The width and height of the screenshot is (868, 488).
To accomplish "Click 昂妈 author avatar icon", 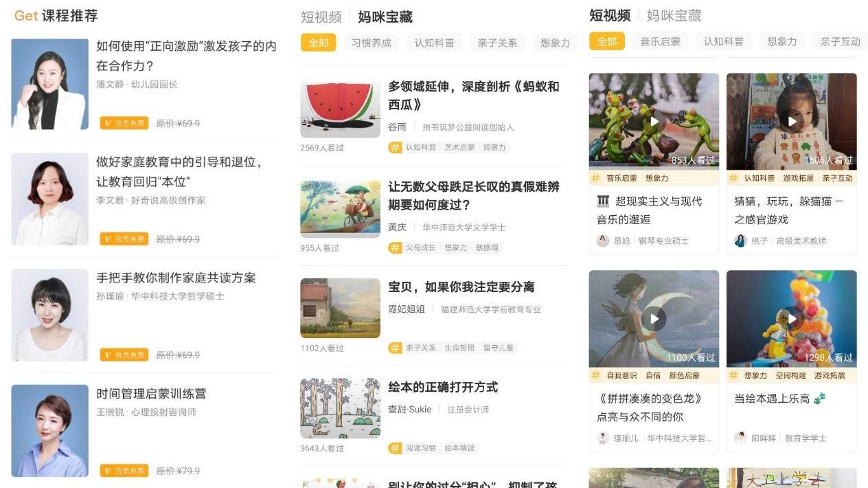I will [x=602, y=241].
